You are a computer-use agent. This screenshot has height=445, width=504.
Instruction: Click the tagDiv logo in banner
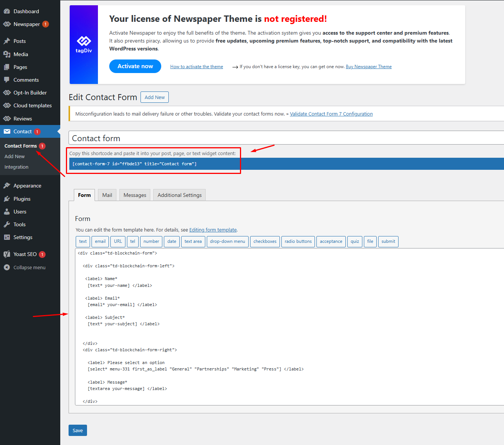click(x=84, y=44)
